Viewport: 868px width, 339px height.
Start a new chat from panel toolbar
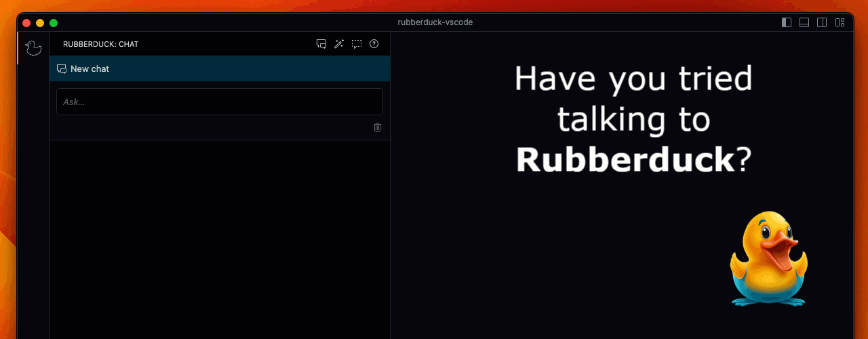coord(321,44)
